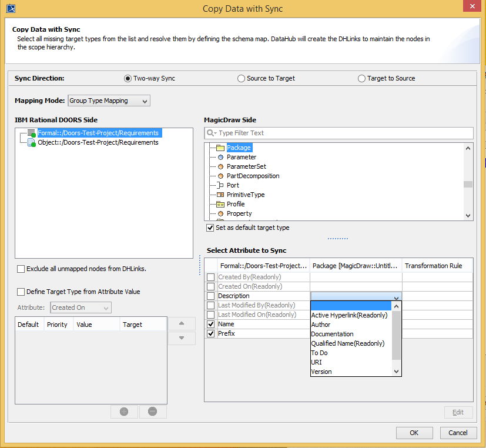Screen dimensions: 486x448
Task: Uncheck Set as default target type
Action: [x=210, y=228]
